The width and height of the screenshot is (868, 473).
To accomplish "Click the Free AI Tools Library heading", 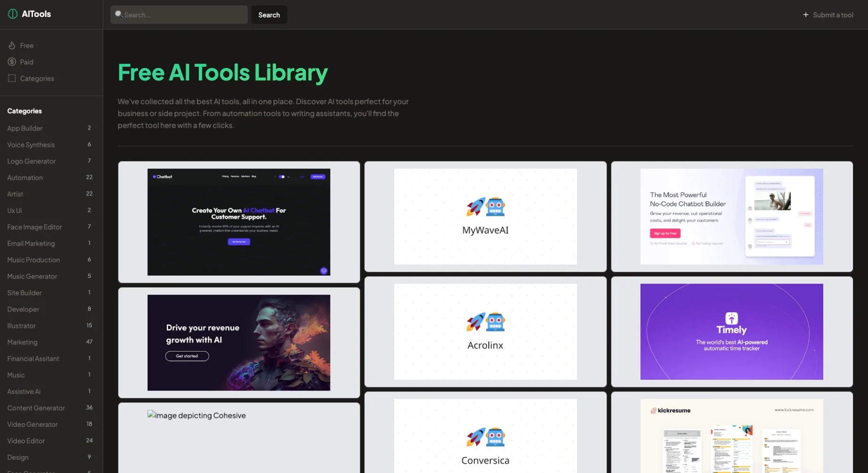I will tap(223, 73).
